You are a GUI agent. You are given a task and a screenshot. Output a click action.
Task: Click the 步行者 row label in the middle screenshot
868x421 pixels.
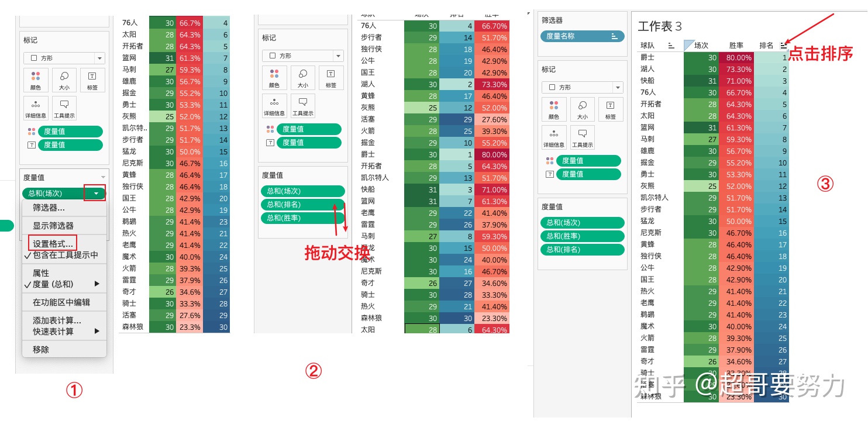[371, 37]
